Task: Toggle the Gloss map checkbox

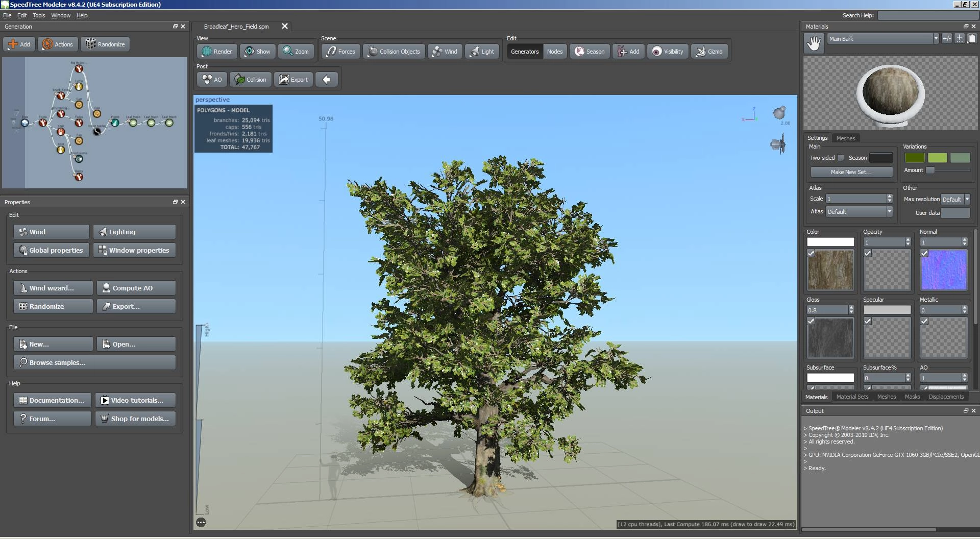Action: coord(811,321)
